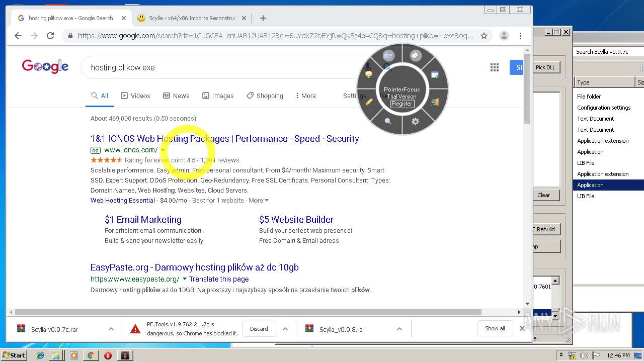Screen dimensions: 644x362
Task: Switch to News results tab
Action: click(176, 96)
